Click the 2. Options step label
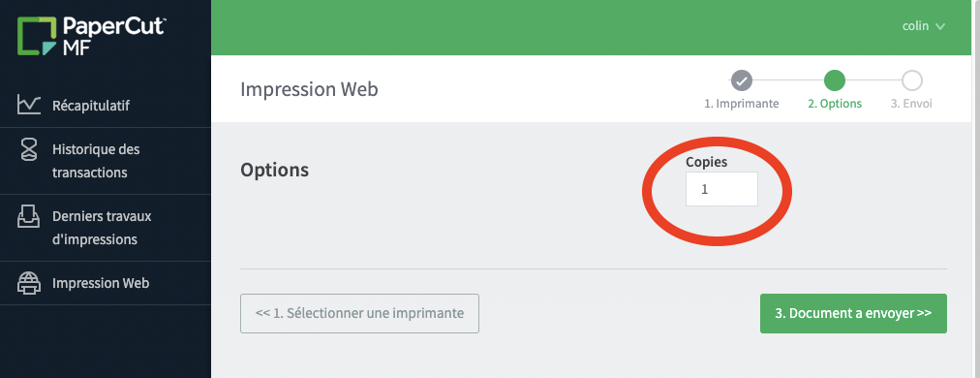The image size is (980, 378). [835, 104]
